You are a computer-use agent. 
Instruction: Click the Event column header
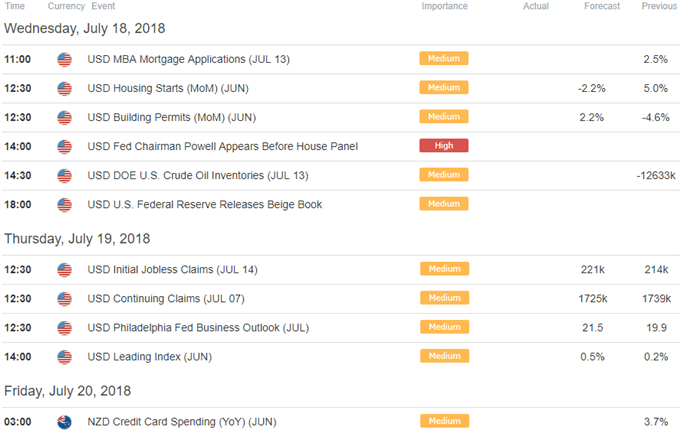(103, 6)
